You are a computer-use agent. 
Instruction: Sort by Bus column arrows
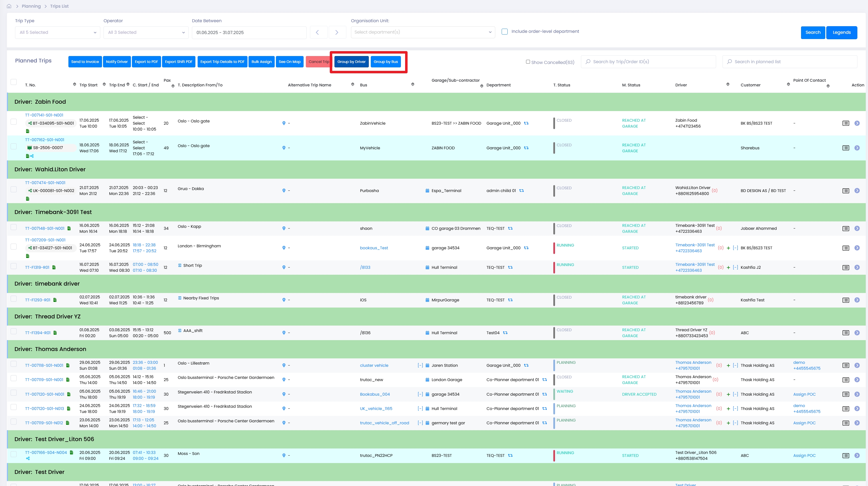[413, 84]
